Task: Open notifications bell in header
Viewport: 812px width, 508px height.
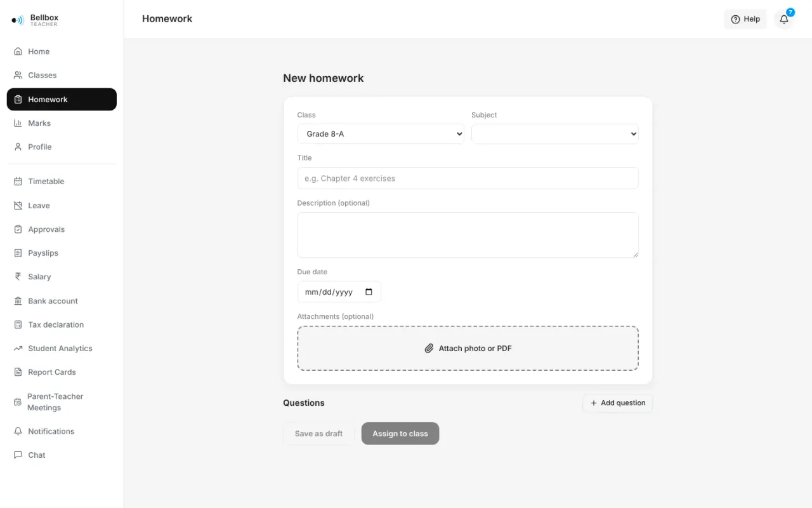Action: tap(784, 19)
